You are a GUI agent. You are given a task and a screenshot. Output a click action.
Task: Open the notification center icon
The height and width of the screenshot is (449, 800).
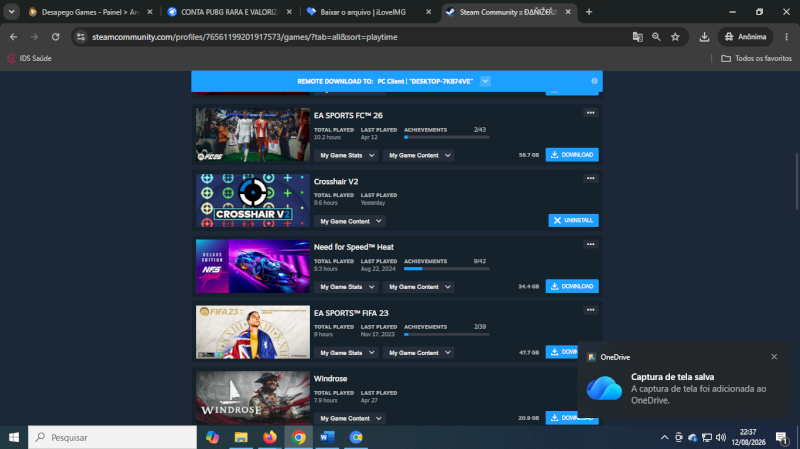[x=782, y=437]
